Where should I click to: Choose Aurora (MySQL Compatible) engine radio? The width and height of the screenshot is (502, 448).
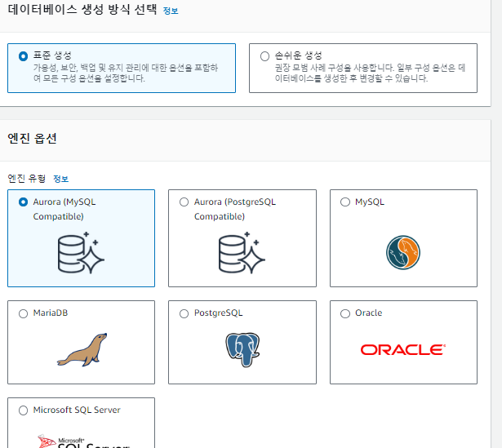[23, 202]
